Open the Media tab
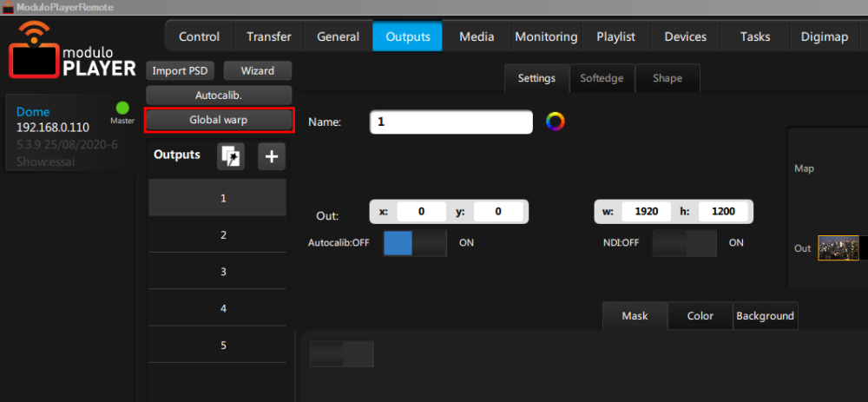Image resolution: width=868 pixels, height=402 pixels. [x=477, y=36]
